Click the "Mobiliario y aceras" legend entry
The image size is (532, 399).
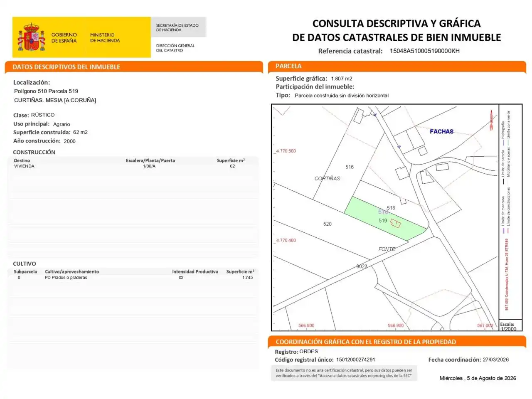tap(508, 162)
